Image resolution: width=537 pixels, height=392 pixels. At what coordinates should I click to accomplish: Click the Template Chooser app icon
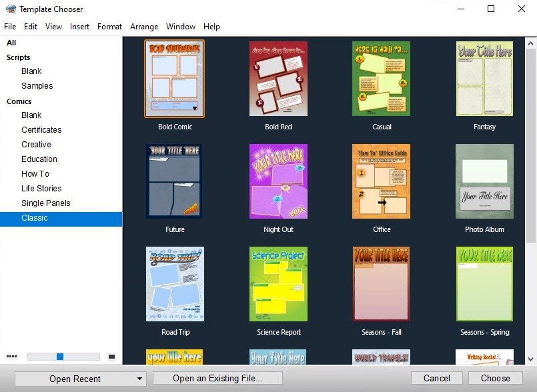pos(11,9)
